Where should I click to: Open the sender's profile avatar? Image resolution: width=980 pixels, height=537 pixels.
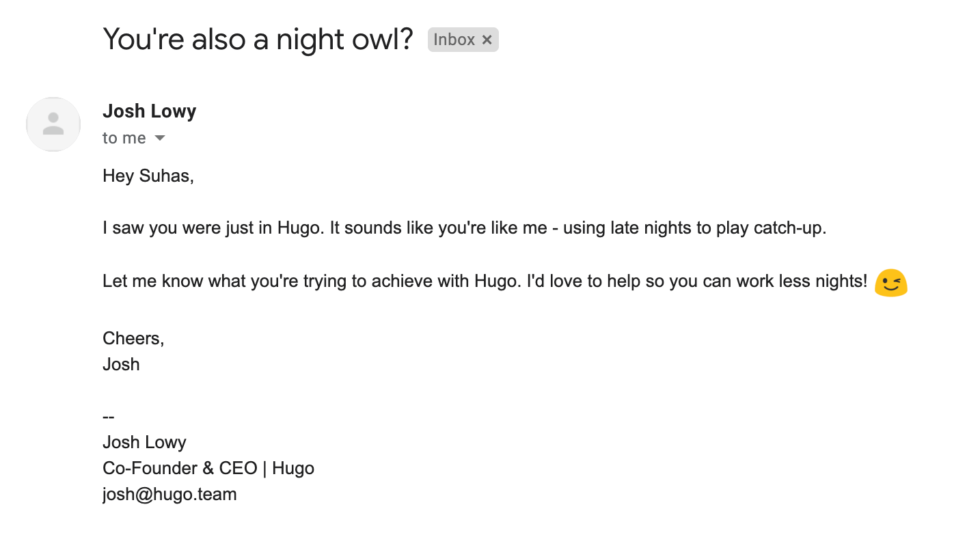click(53, 124)
